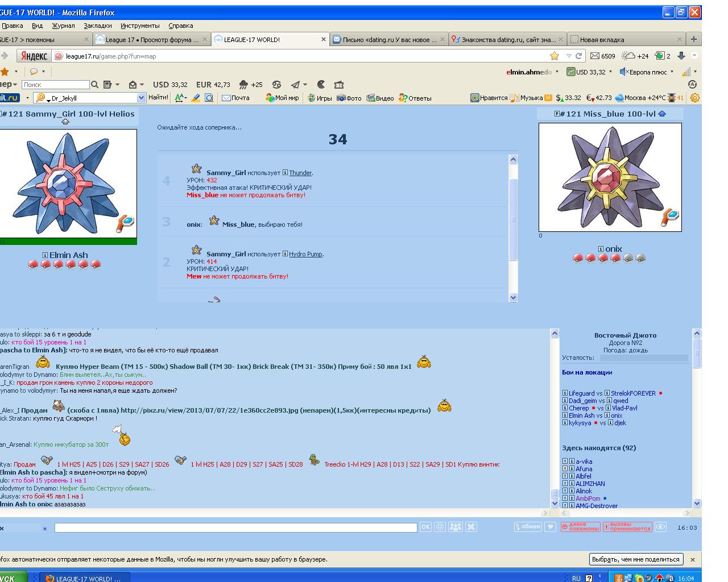Click the Найти! search button
The width and height of the screenshot is (728, 582).
(158, 98)
